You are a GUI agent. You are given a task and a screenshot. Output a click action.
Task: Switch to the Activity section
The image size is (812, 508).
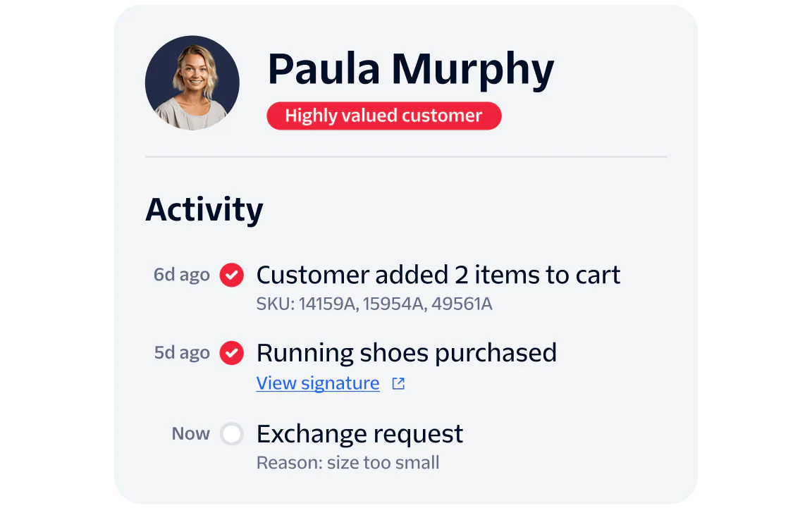[204, 209]
